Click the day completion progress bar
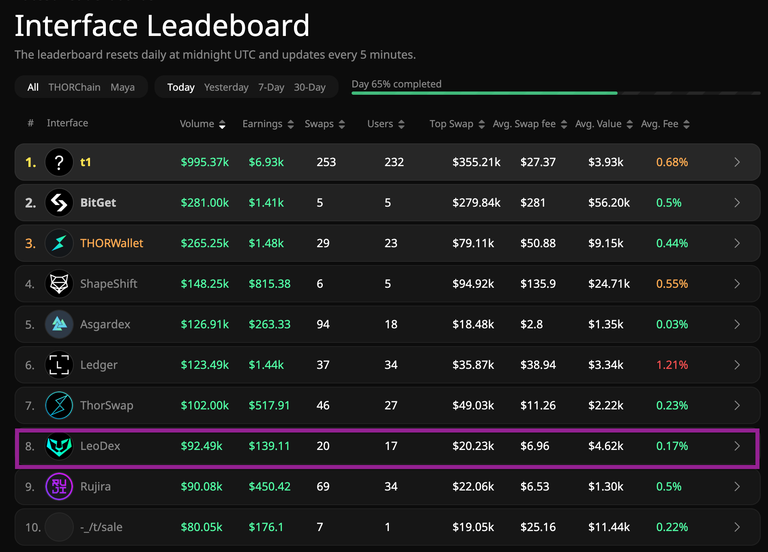 tap(556, 93)
